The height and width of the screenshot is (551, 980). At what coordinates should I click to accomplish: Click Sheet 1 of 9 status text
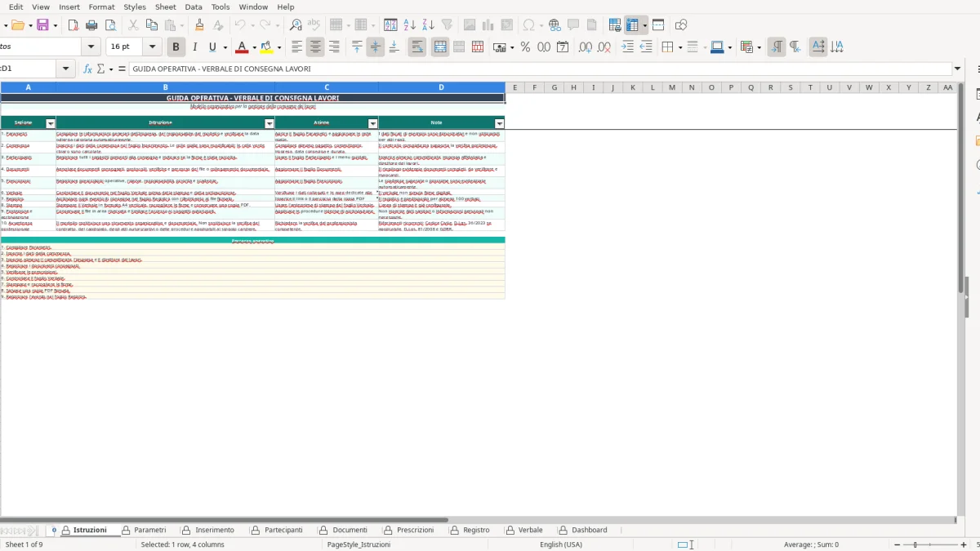pos(24,544)
